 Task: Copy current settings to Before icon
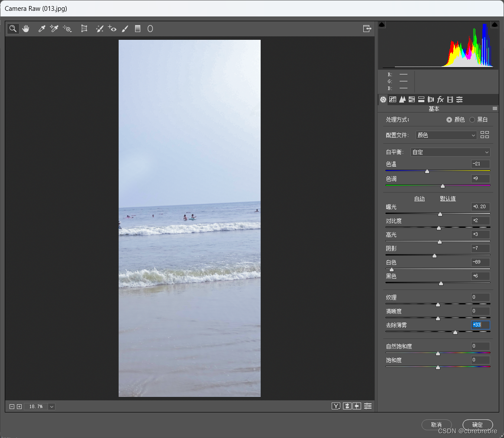(x=357, y=406)
